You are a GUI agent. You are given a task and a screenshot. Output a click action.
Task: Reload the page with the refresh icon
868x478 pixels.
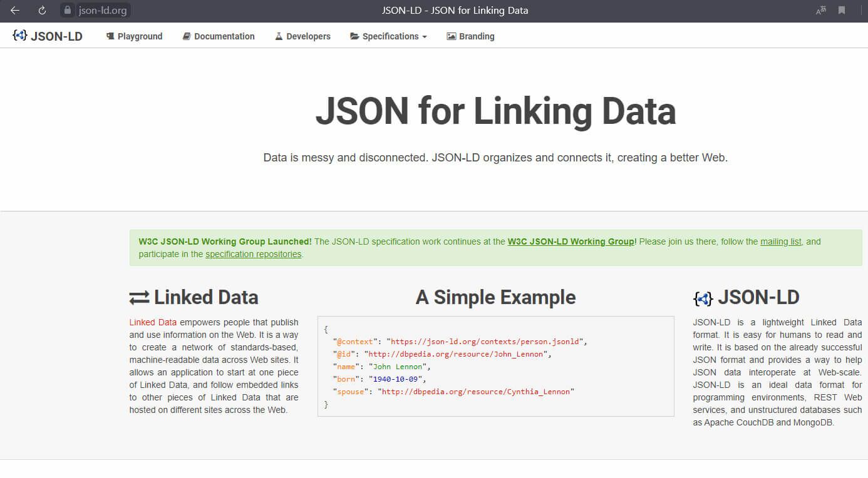41,10
